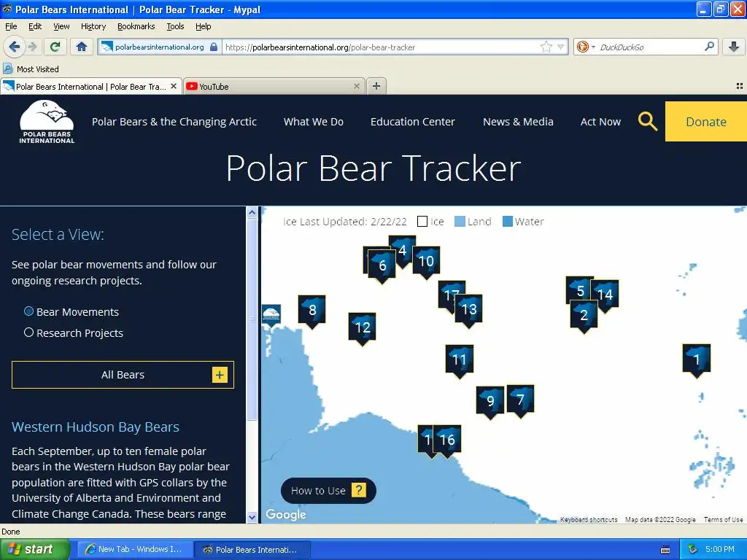Open the Most Visited bookmarks folder
The height and width of the screenshot is (560, 747).
(x=31, y=69)
